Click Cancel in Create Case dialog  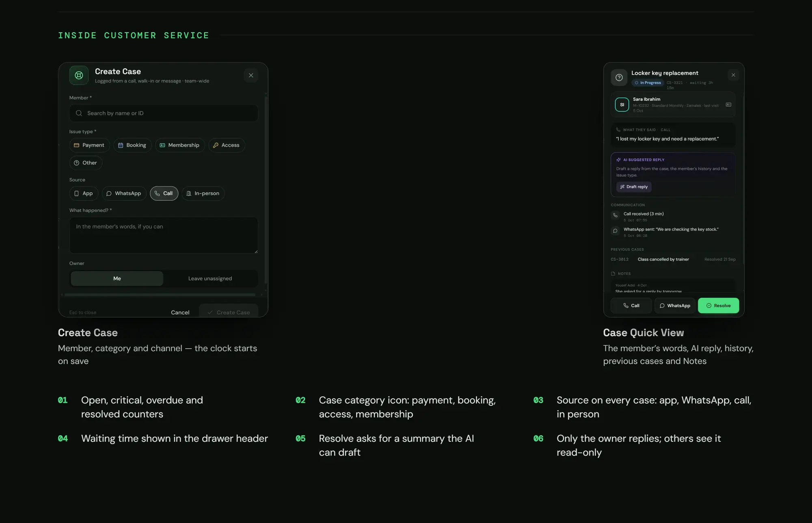click(180, 312)
